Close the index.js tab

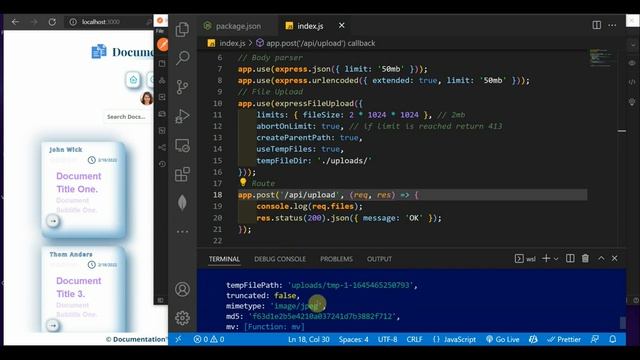click(342, 25)
